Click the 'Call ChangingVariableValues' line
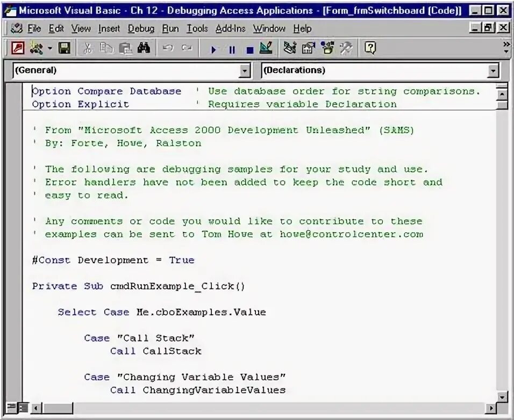This screenshot has height=420, width=514. coord(198,390)
